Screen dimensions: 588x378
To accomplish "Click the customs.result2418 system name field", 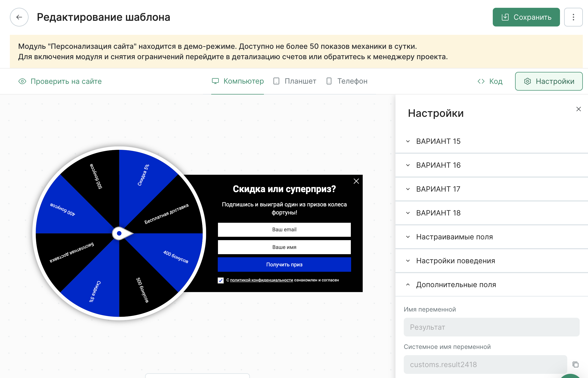I will [x=485, y=365].
